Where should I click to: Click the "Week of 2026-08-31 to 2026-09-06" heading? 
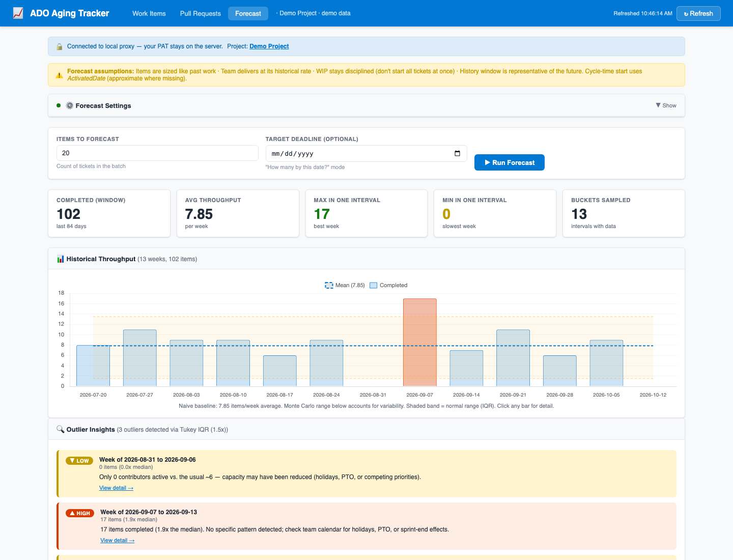[x=148, y=460]
